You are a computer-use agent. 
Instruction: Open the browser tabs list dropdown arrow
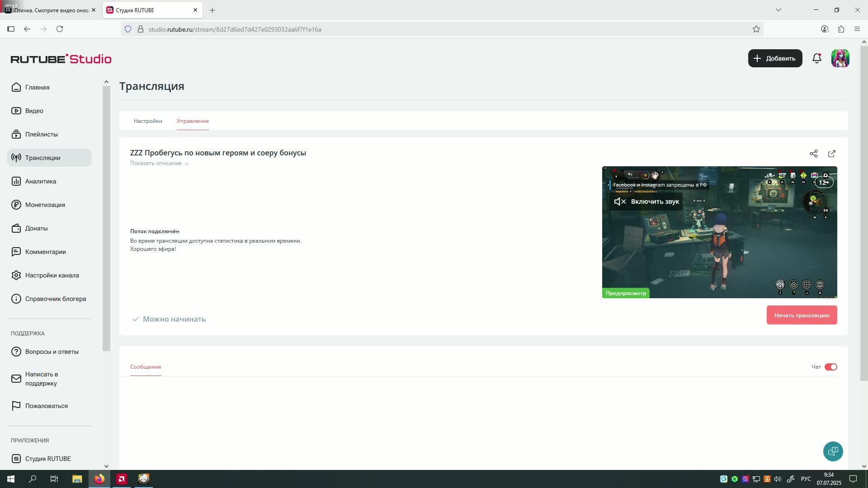coord(778,10)
